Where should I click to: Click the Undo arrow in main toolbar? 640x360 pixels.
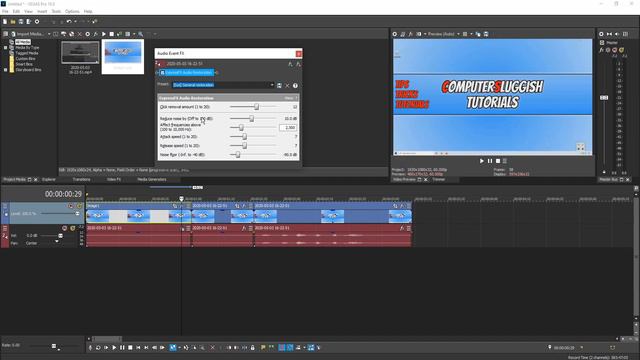(69, 22)
